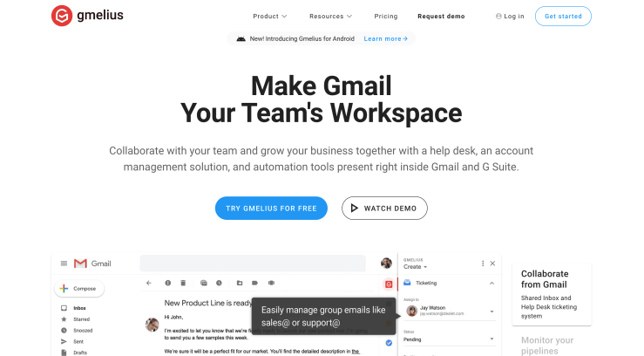
Task: Click the Log in link
Action: coord(510,16)
